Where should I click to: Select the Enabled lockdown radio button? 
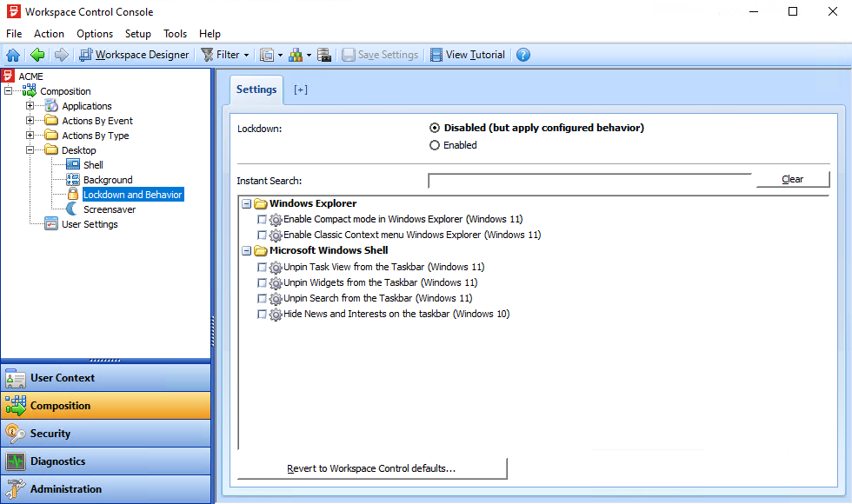pos(434,145)
